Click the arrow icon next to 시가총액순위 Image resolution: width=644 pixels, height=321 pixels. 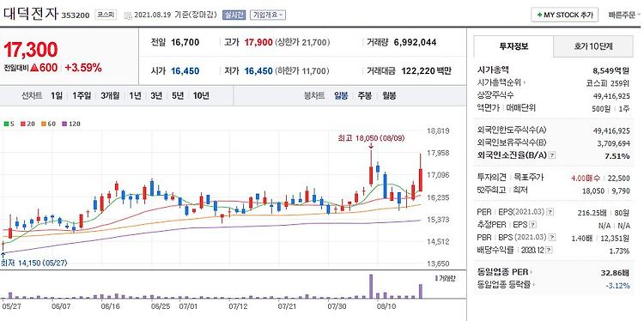coord(525,83)
